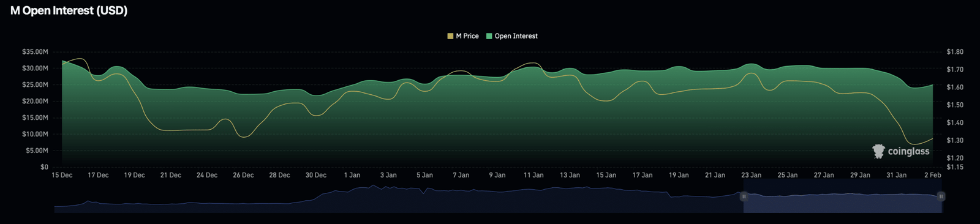Click the 15 Jan date label
The height and width of the screenshot is (224, 980).
point(606,175)
